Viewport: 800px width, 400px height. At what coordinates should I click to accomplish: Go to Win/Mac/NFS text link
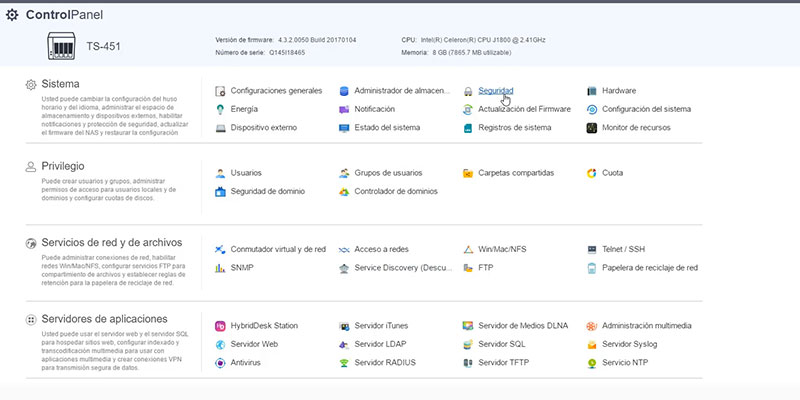tap(502, 249)
